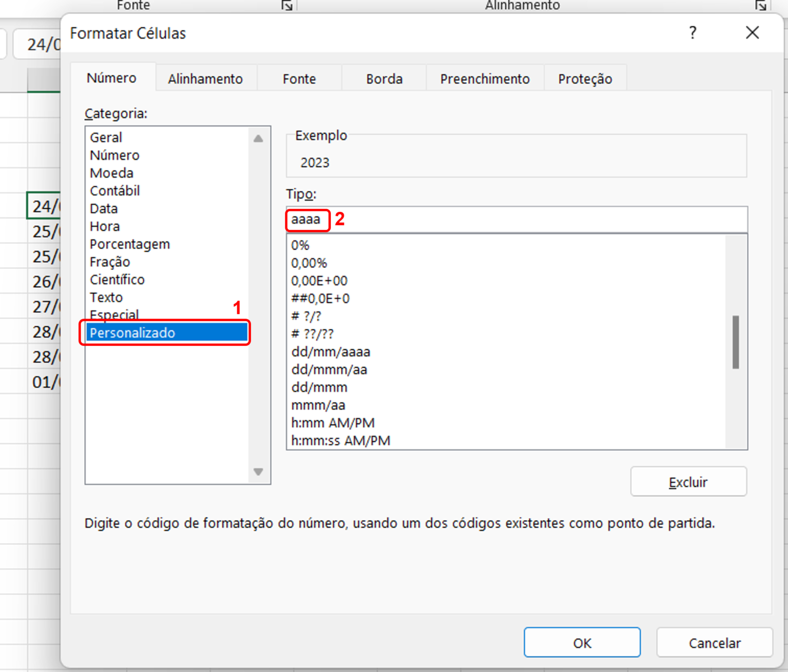Choose Moeda in the category list
Viewport: 788px width, 672px height.
point(111,173)
